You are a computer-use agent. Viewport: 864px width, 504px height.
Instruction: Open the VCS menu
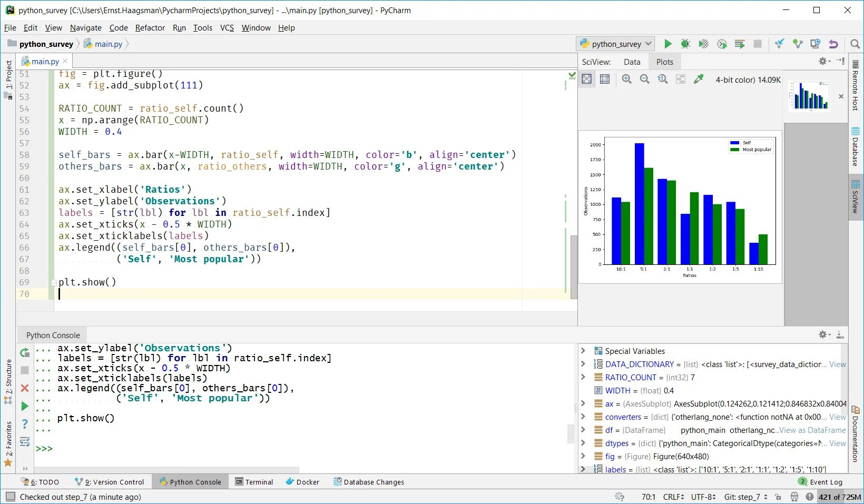tap(227, 28)
